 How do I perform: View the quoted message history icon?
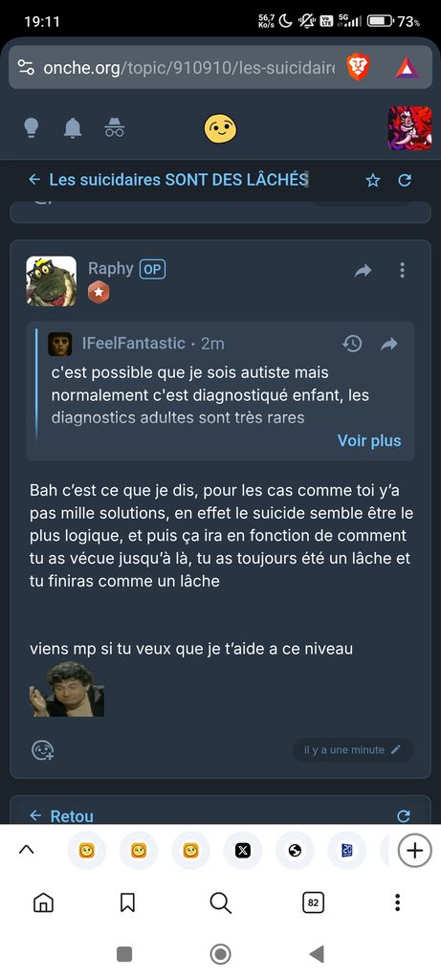point(352,344)
